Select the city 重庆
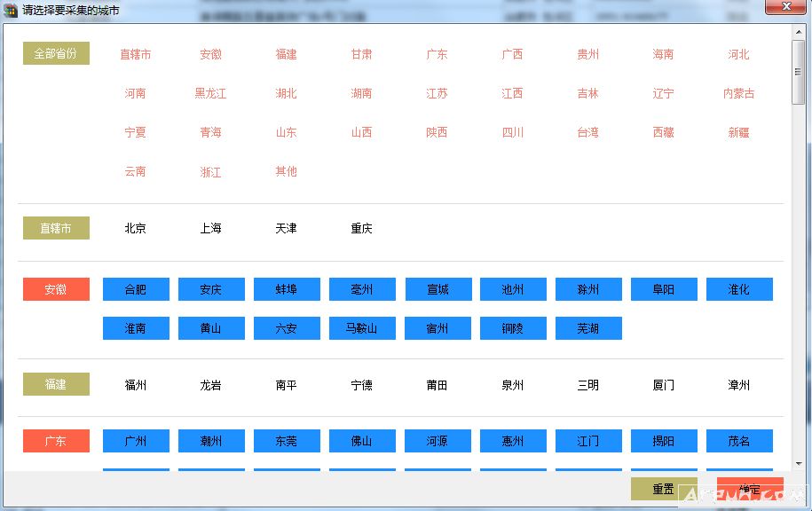The width and height of the screenshot is (812, 511). pos(361,229)
